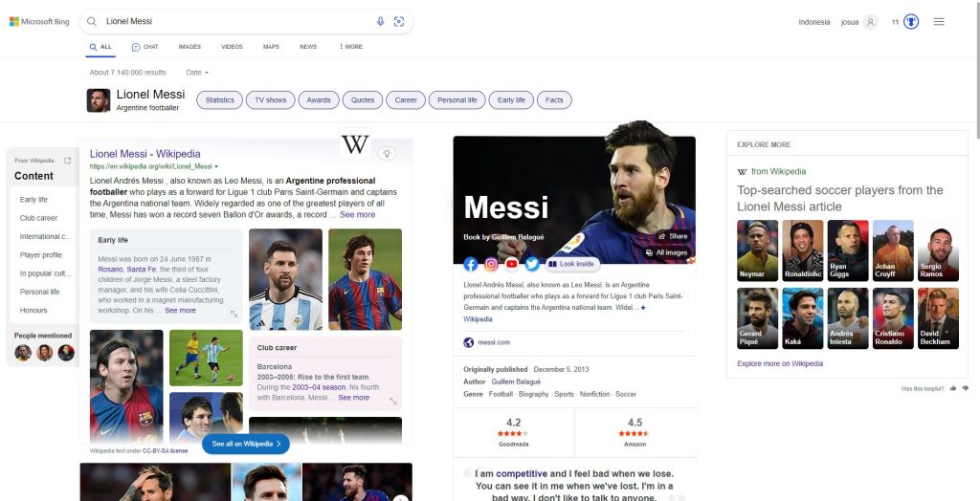Viewport: 980px width, 501px height.
Task: Click See more in Early life card
Action: (180, 311)
